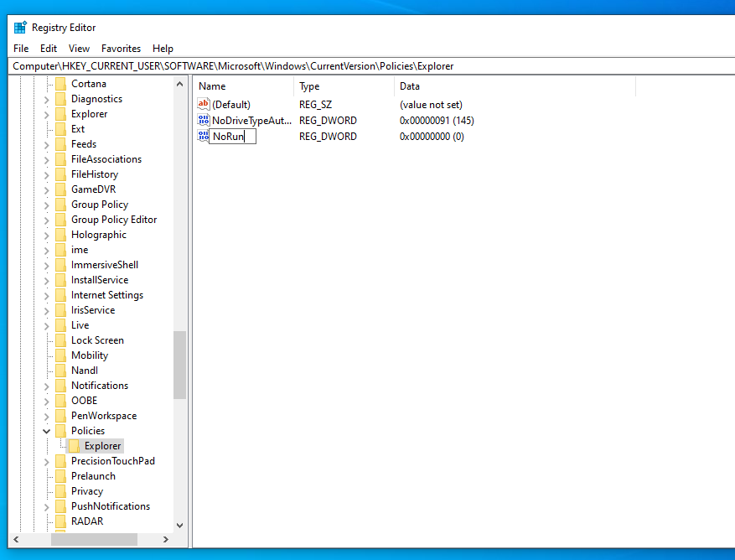Open the Edit menu
The width and height of the screenshot is (735, 560).
(x=49, y=49)
